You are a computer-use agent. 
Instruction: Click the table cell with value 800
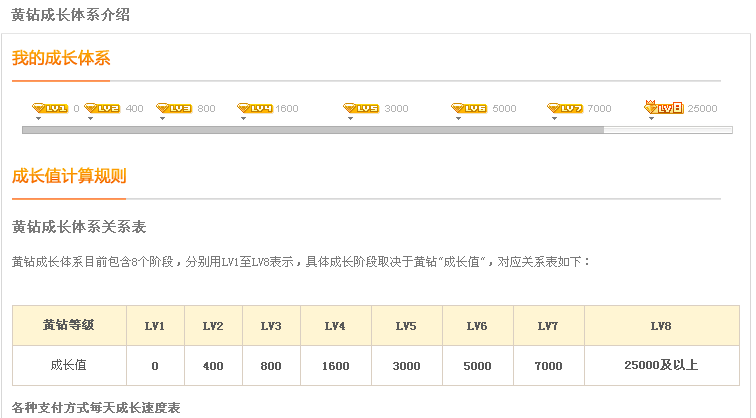pos(271,365)
